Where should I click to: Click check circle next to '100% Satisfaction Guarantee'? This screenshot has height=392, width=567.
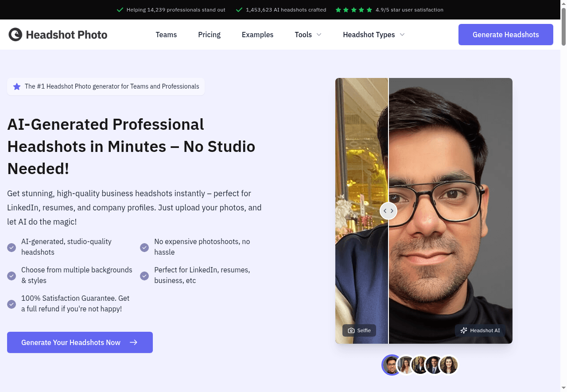pos(12,304)
